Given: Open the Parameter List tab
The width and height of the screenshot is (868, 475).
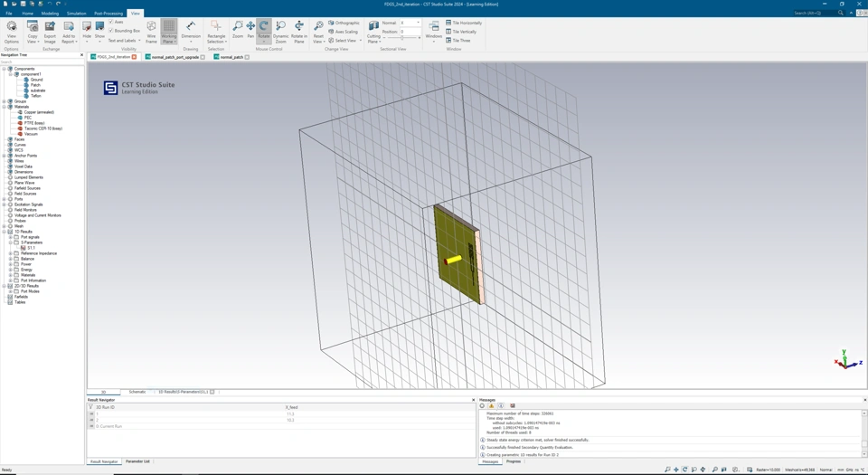Looking at the screenshot, I should pos(137,461).
